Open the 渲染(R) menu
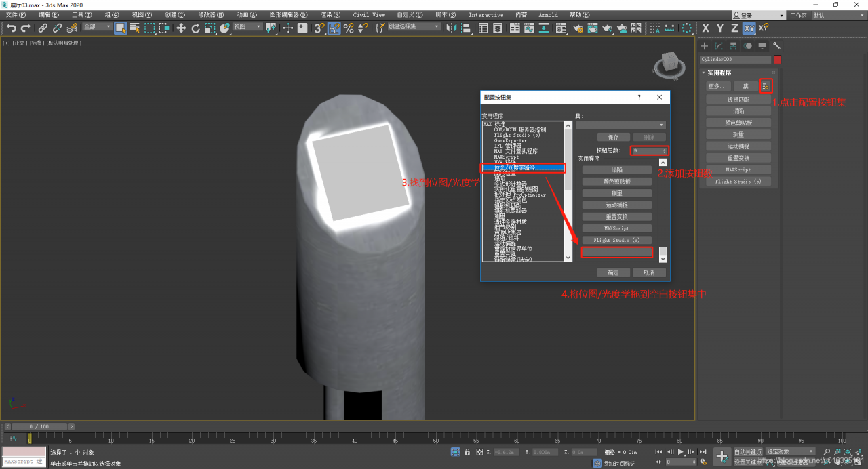This screenshot has width=868, height=469. (x=335, y=14)
